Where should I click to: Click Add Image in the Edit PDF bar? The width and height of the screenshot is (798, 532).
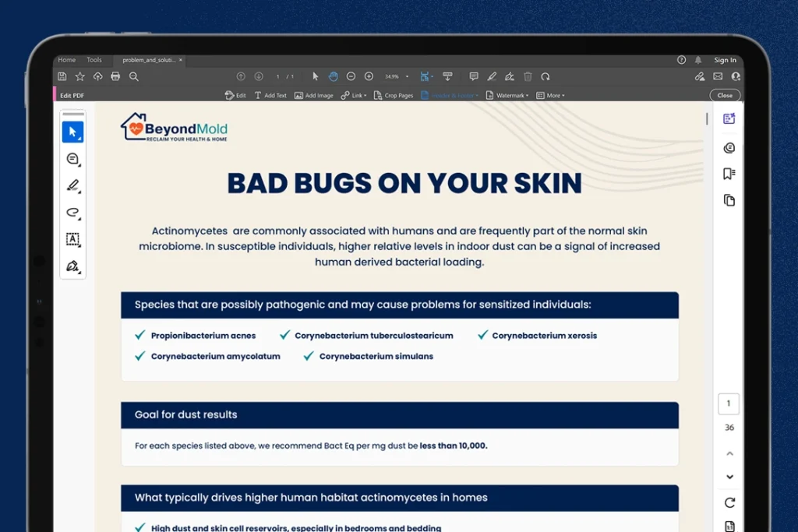(313, 95)
